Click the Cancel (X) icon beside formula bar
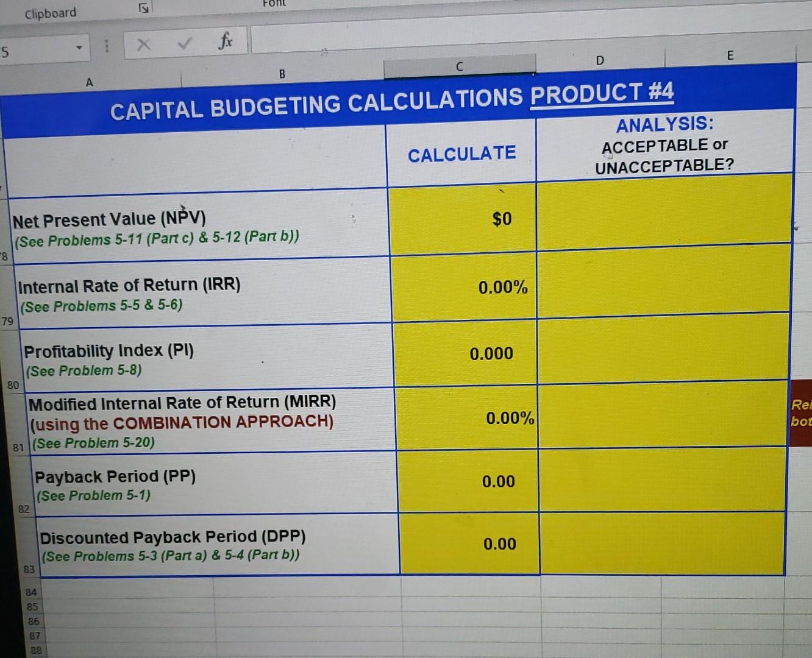 pyautogui.click(x=144, y=43)
